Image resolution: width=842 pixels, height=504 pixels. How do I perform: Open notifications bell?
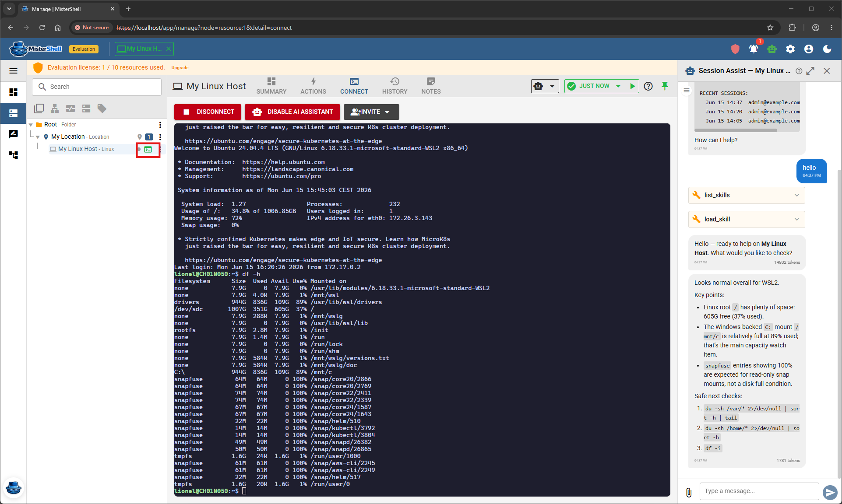click(754, 49)
